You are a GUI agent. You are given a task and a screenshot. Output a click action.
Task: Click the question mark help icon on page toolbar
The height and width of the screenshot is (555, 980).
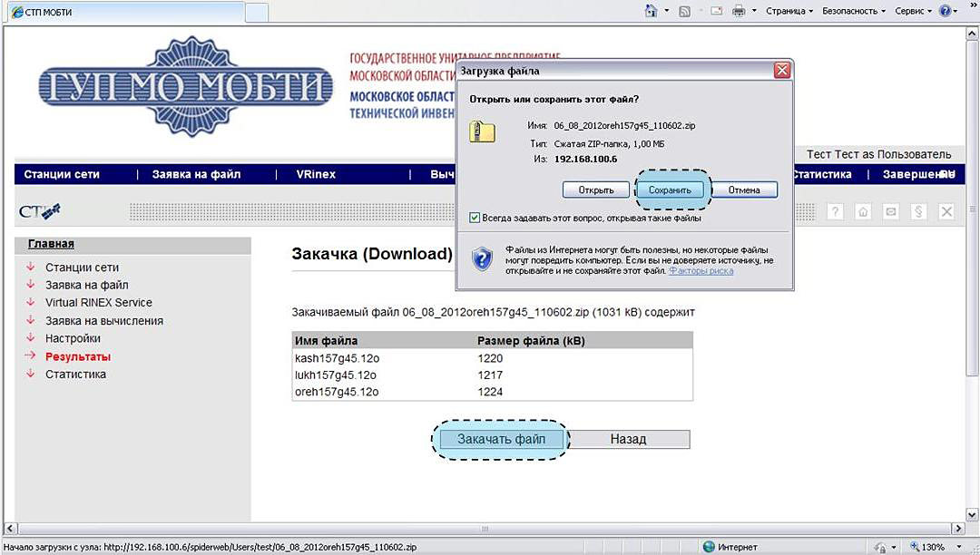[835, 211]
